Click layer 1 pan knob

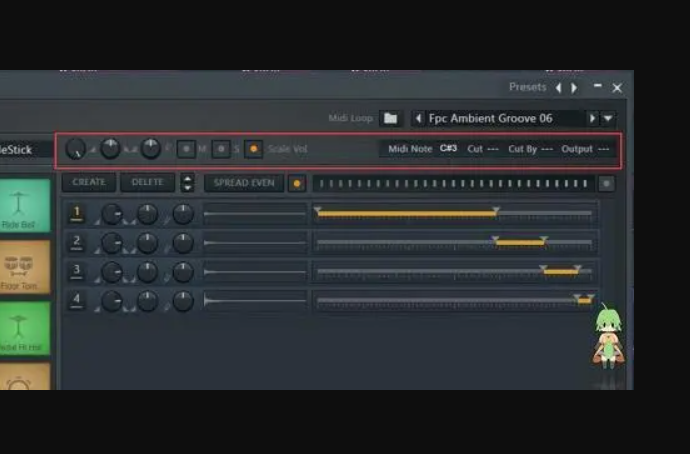(x=147, y=214)
